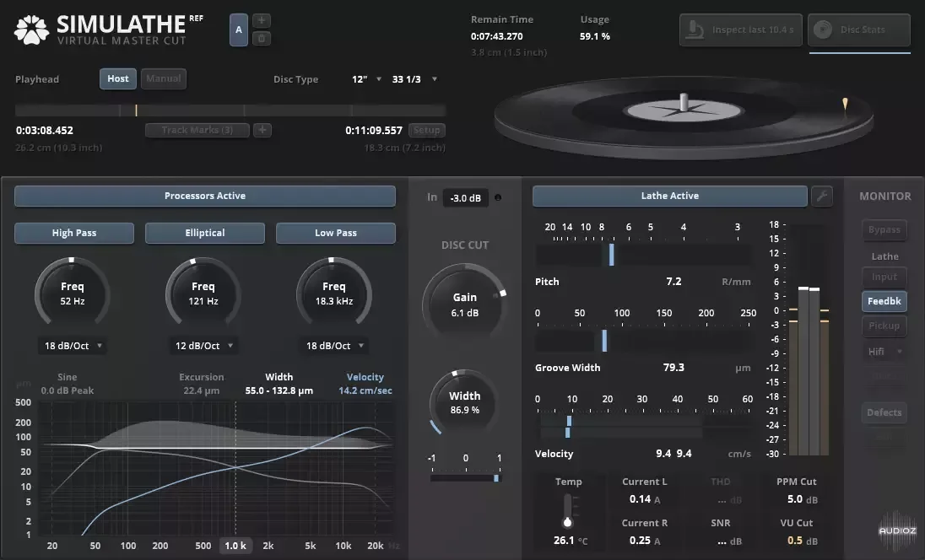925x560 pixels.
Task: Click the Pitch meter bar
Action: coord(644,255)
